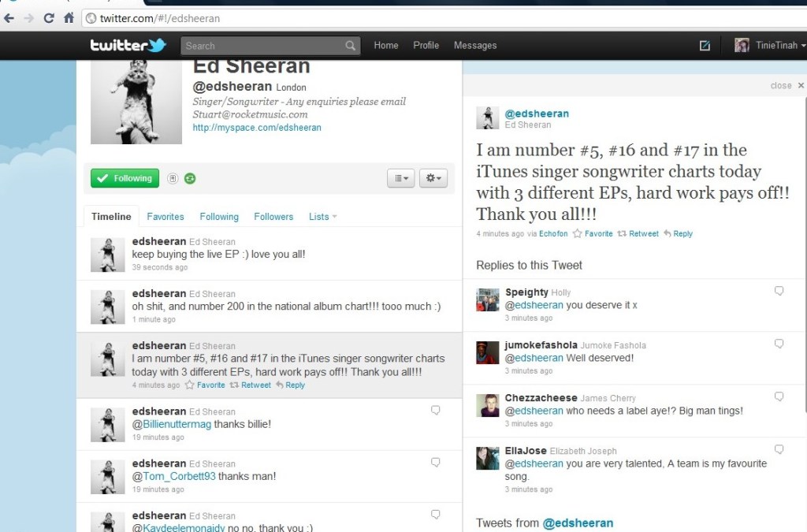Open the add-to-list dropdown button
Viewport: 807px width, 532px height.
[400, 179]
